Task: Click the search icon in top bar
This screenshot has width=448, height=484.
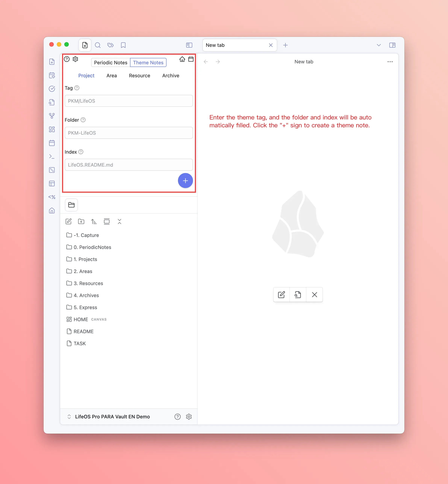Action: click(98, 45)
